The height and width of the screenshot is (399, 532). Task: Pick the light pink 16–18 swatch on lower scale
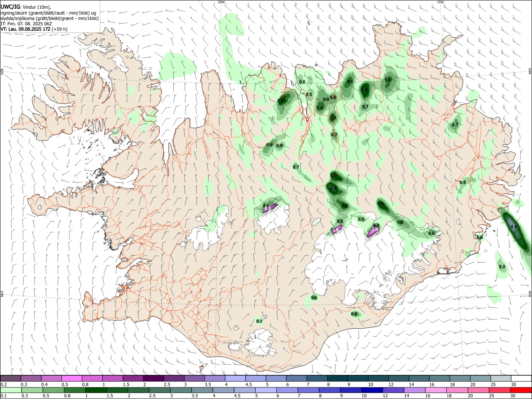click(x=436, y=390)
